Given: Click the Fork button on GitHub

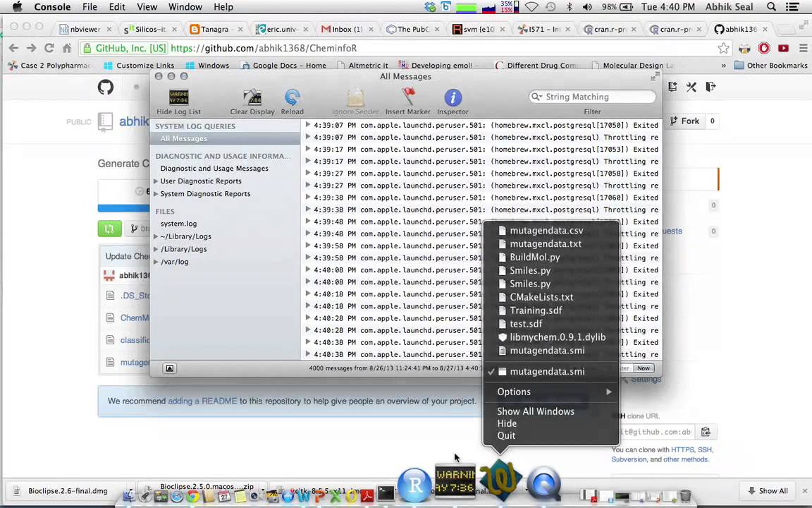Looking at the screenshot, I should click(684, 121).
